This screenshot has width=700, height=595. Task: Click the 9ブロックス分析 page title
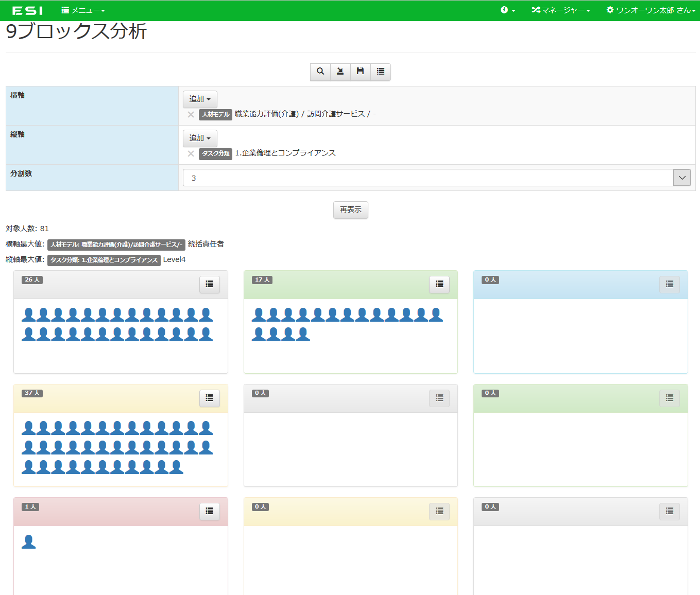pos(76,31)
